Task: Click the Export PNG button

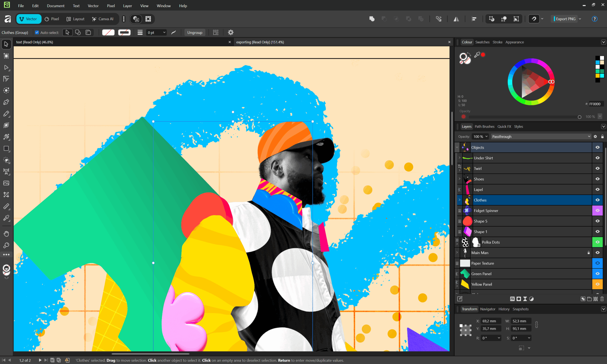Action: tap(565, 19)
